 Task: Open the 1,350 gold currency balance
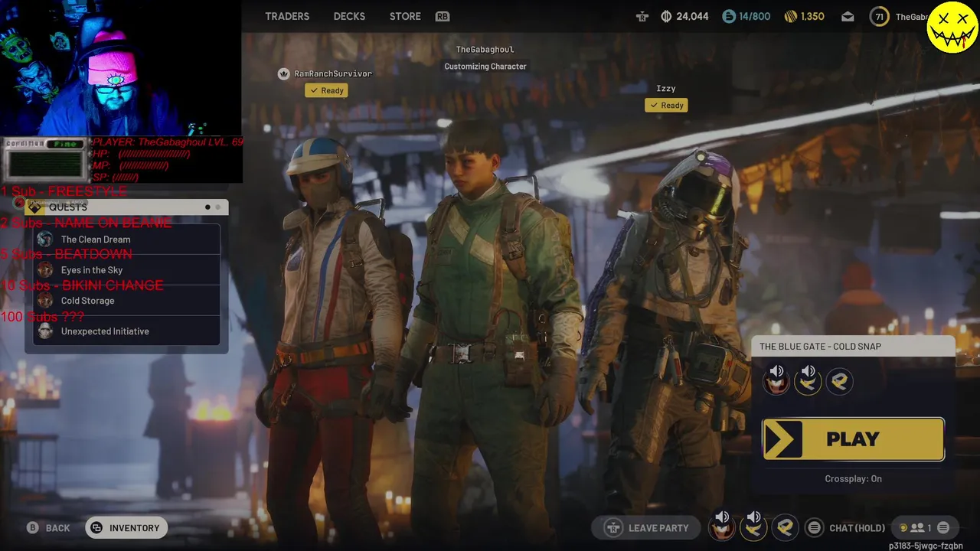(805, 16)
